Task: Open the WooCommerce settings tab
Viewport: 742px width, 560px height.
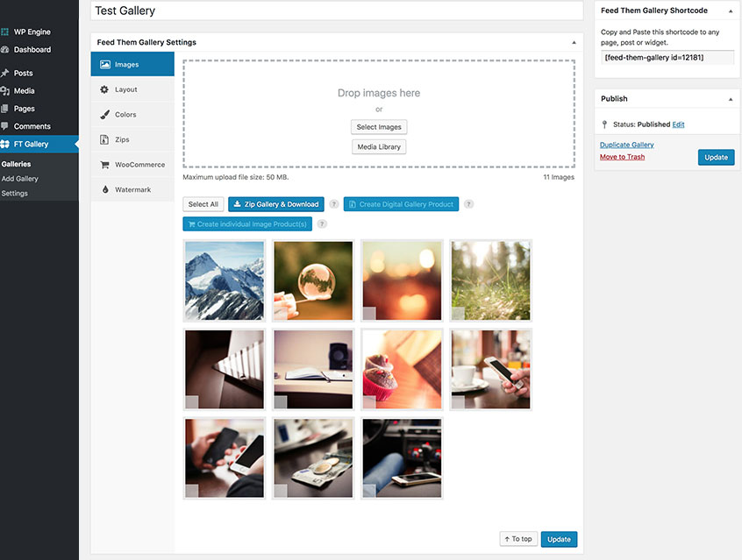Action: (132, 165)
